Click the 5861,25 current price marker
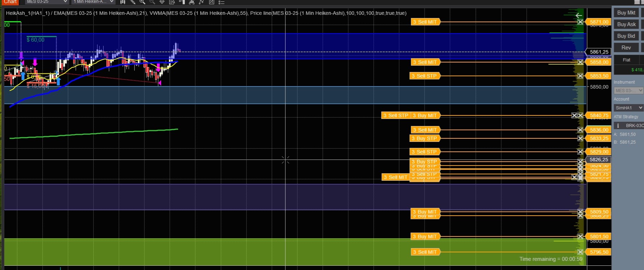Screen dimensions: 644x270 tap(598, 52)
